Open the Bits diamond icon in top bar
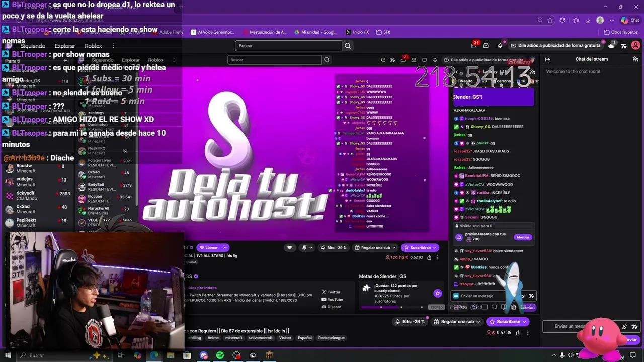The width and height of the screenshot is (644, 362). 500,45
